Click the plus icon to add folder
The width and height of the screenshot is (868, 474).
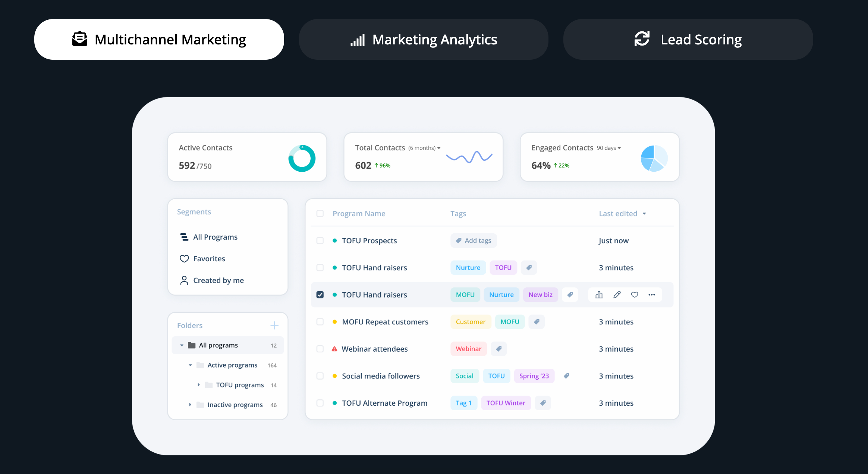click(x=274, y=325)
